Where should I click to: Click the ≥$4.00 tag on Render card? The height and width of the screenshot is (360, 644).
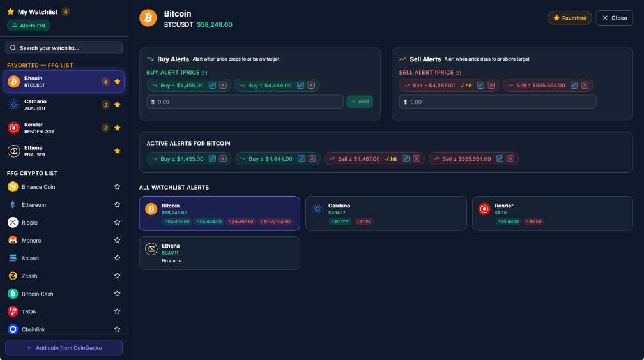click(533, 221)
